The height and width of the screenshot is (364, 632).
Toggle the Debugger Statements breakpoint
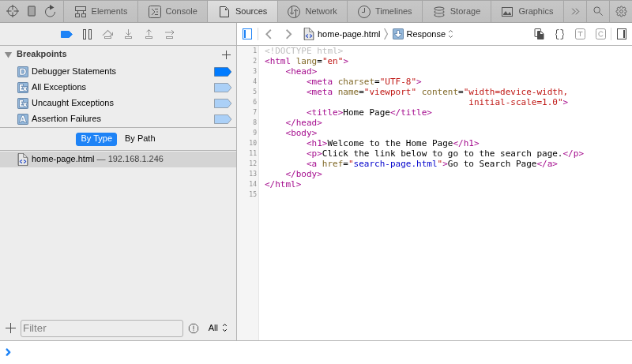(222, 72)
